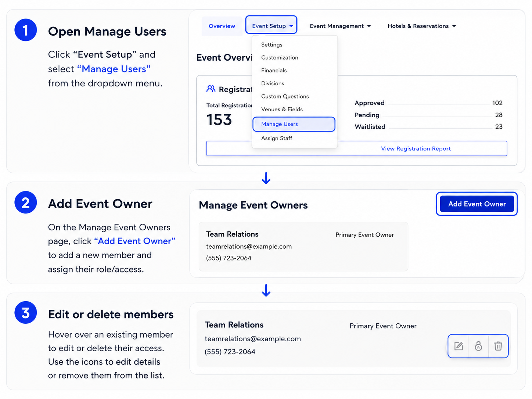
Task: Click the blue "Manage Users" text in step 1 instructions
Action: 114,69
